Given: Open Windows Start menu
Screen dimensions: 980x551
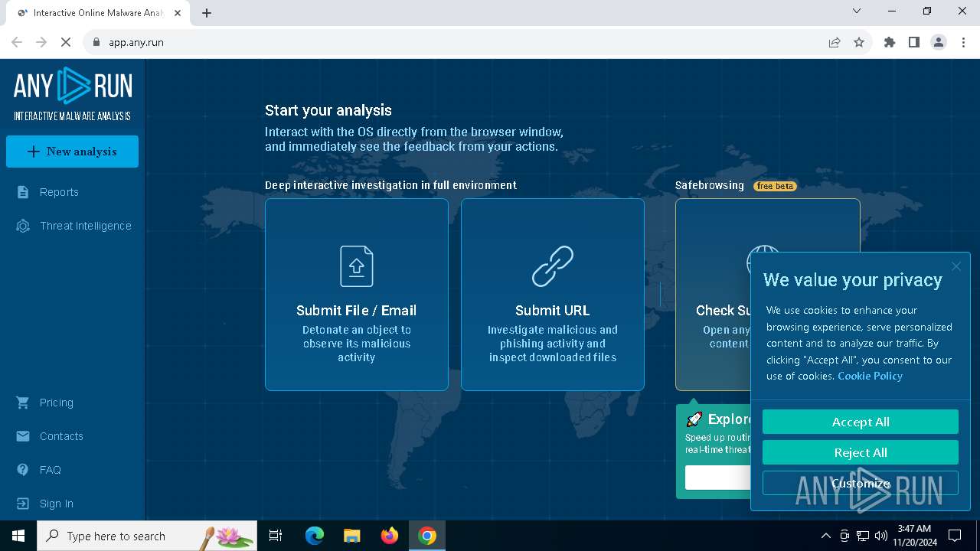Looking at the screenshot, I should [x=18, y=536].
